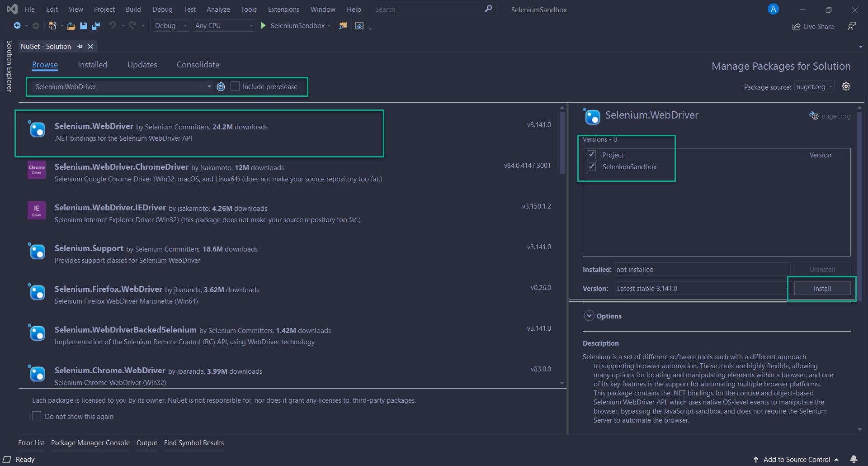Click Add to Source Control
The height and width of the screenshot is (466, 868).
pyautogui.click(x=796, y=459)
